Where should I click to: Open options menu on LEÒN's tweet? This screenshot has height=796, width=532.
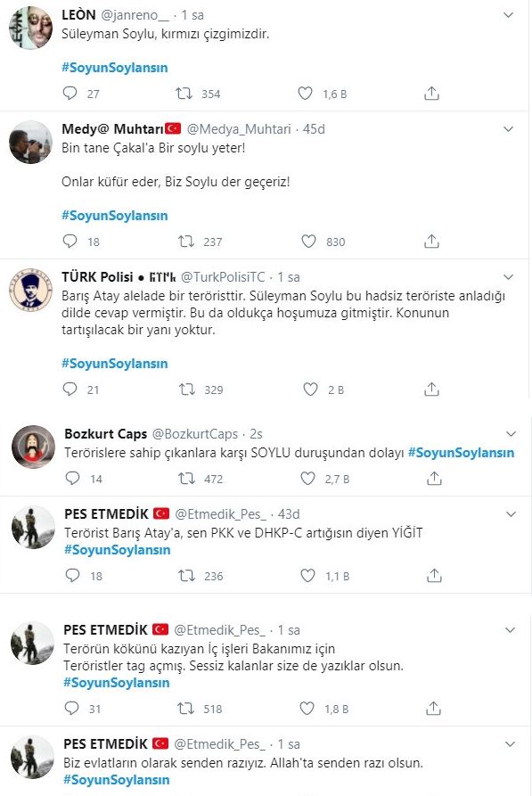tap(510, 14)
